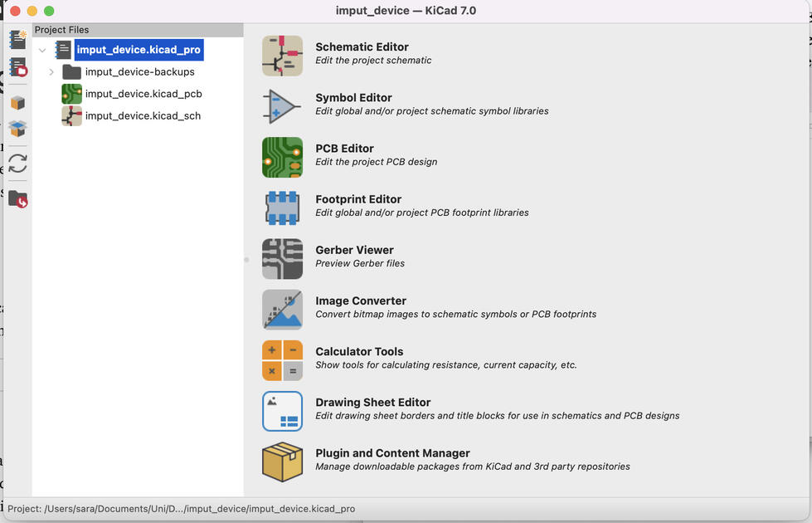Viewport: 812px width, 523px height.
Task: Click the Refresh project tree icon
Action: pos(17,164)
